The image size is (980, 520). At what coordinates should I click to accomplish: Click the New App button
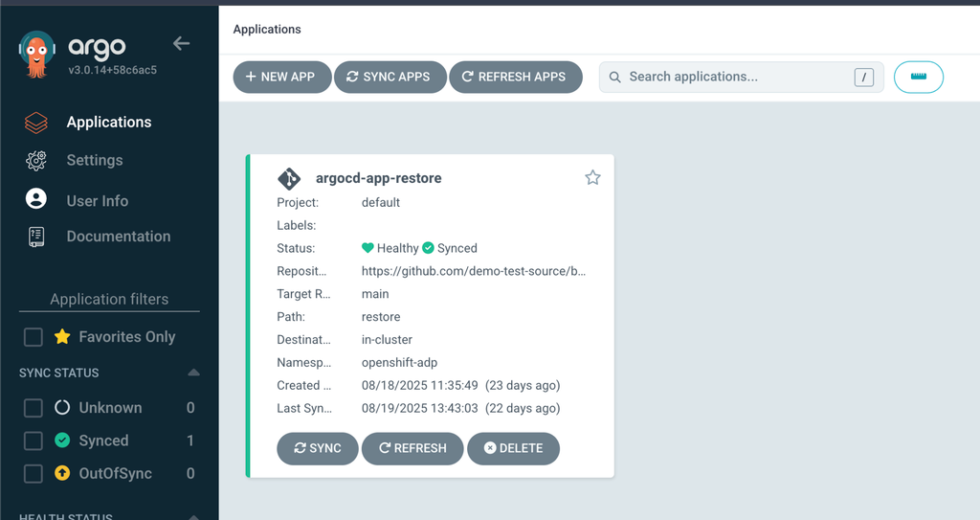[280, 77]
